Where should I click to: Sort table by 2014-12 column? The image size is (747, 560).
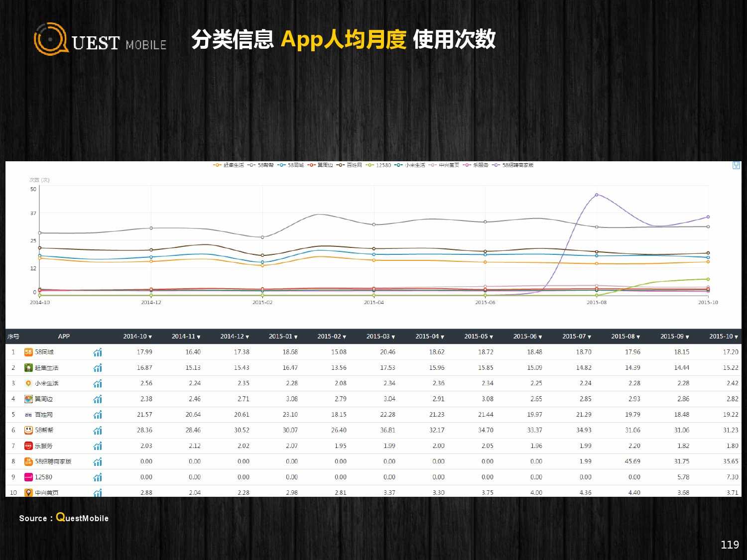(235, 336)
